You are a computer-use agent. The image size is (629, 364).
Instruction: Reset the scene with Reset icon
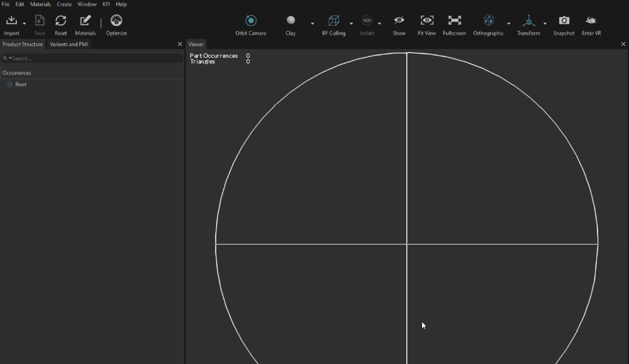point(60,21)
